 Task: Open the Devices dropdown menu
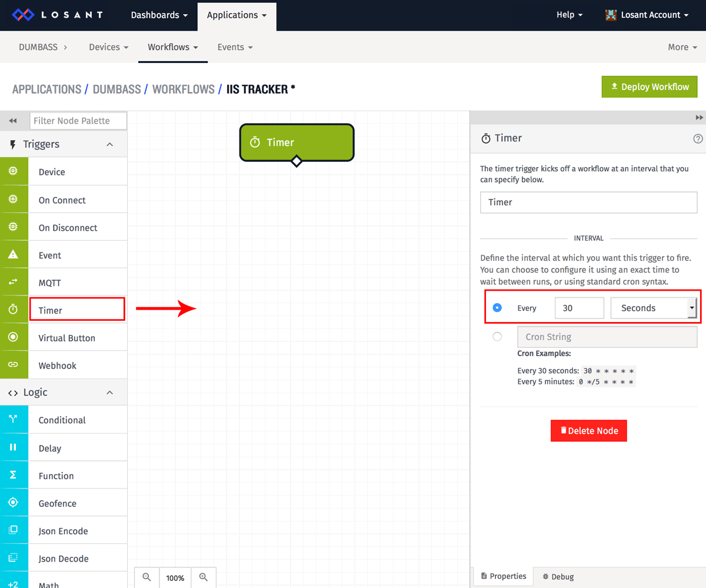108,47
